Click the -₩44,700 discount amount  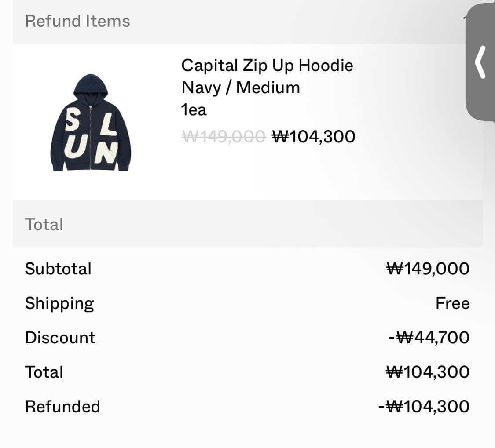(x=429, y=338)
